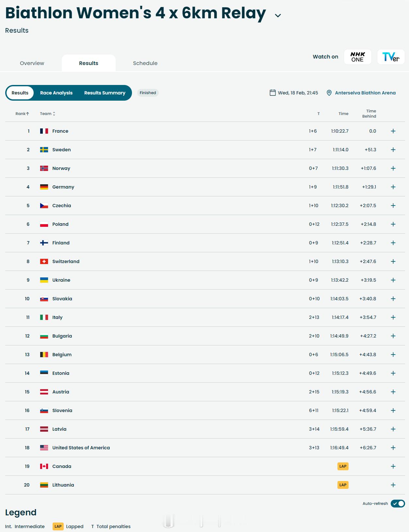Show the Results Summary view

tap(105, 93)
